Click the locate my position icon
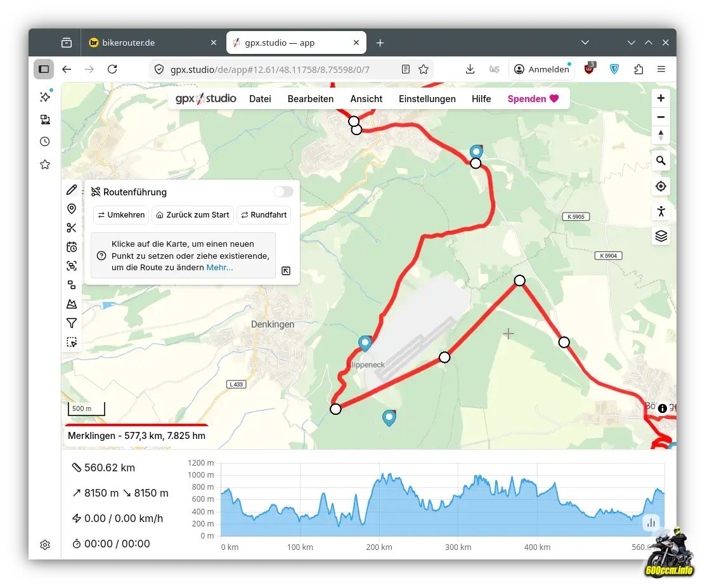 661,186
